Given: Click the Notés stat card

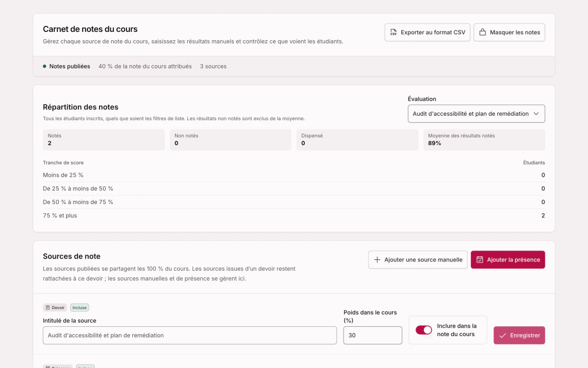Looking at the screenshot, I should 104,140.
